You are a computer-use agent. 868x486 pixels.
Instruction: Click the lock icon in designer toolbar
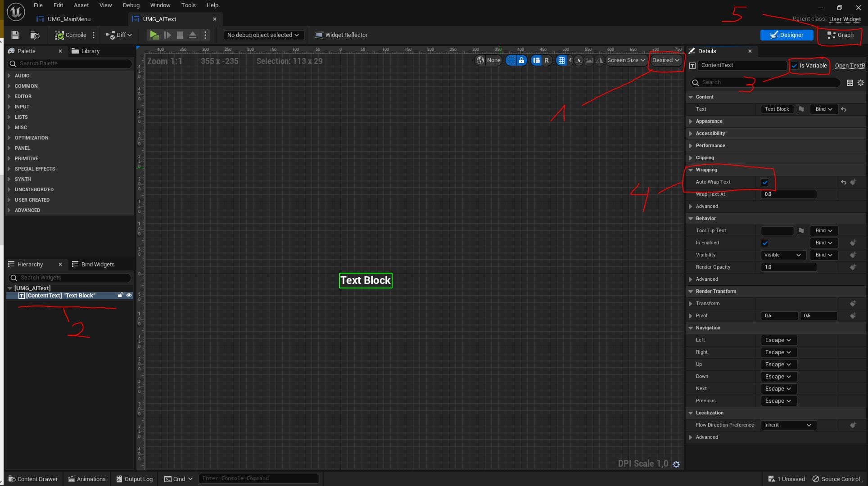521,60
